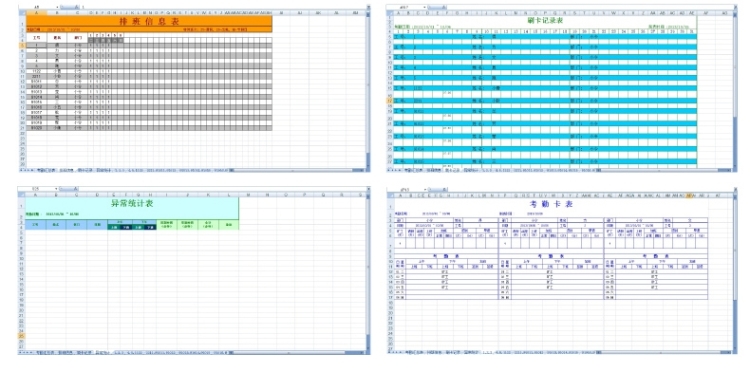
Task: Click vertical scrollbar of 考勤卡表 window
Action: 735,271
